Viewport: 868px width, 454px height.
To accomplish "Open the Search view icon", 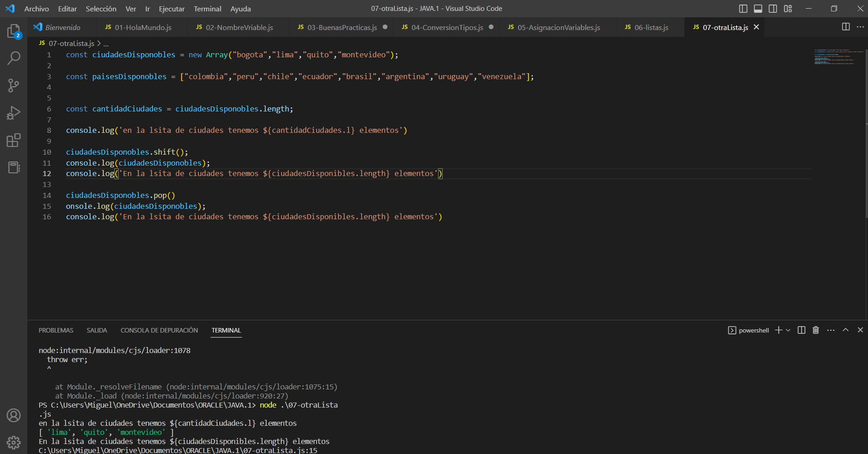I will coord(14,58).
